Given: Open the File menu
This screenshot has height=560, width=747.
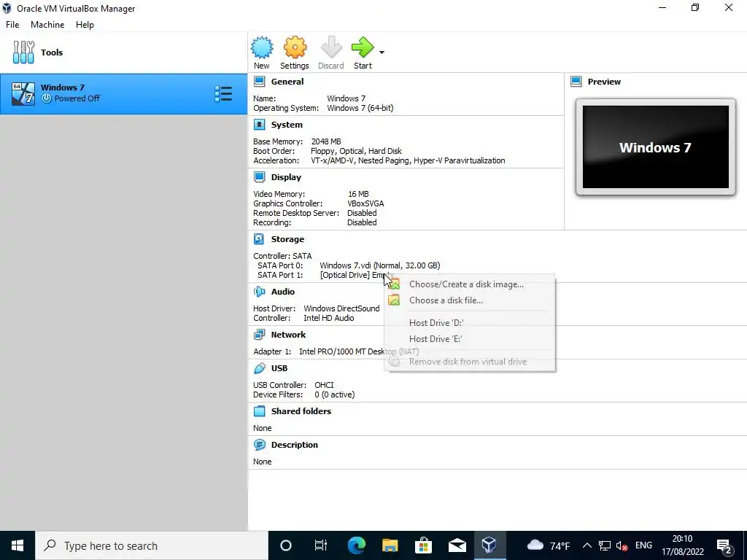Looking at the screenshot, I should coord(12,25).
